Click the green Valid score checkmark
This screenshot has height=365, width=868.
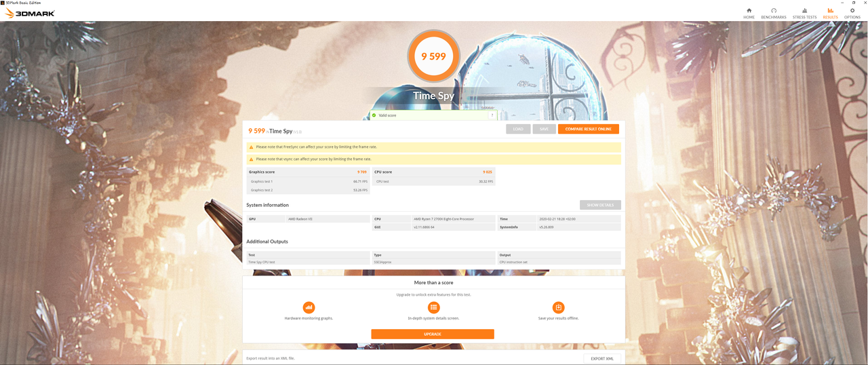(x=374, y=115)
